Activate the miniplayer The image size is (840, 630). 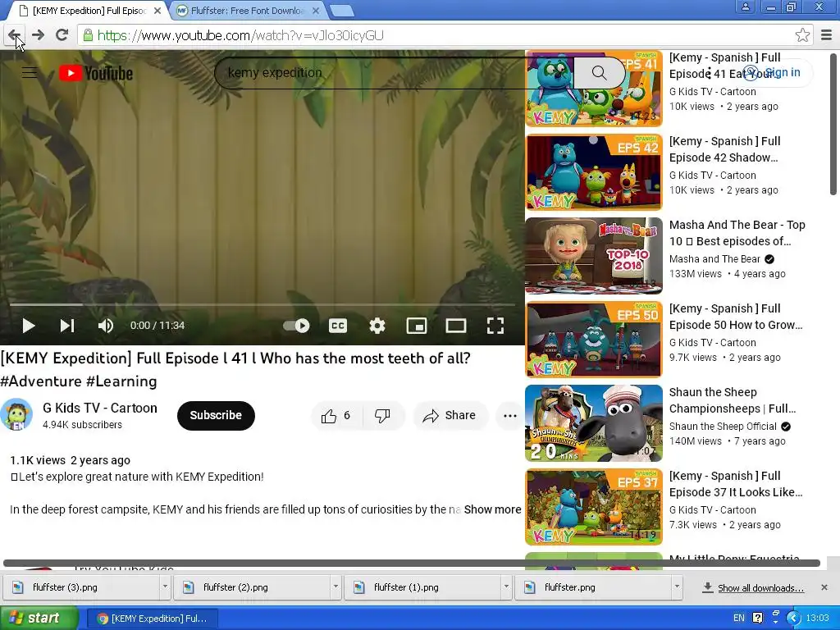[416, 325]
